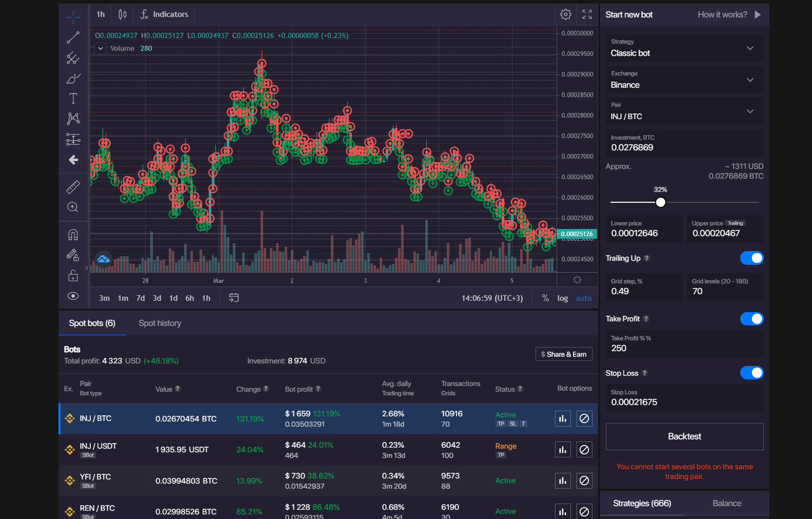Toggle percent scale on chart
The height and width of the screenshot is (519, 812).
545,298
